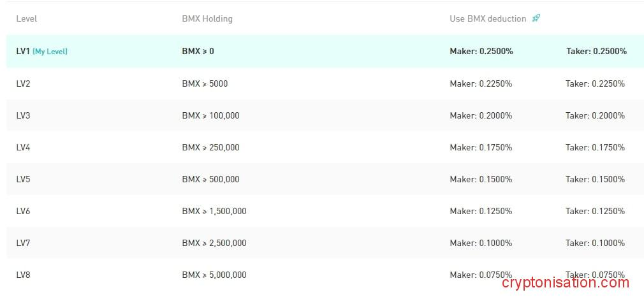Select the LV1 My Level row

point(321,51)
